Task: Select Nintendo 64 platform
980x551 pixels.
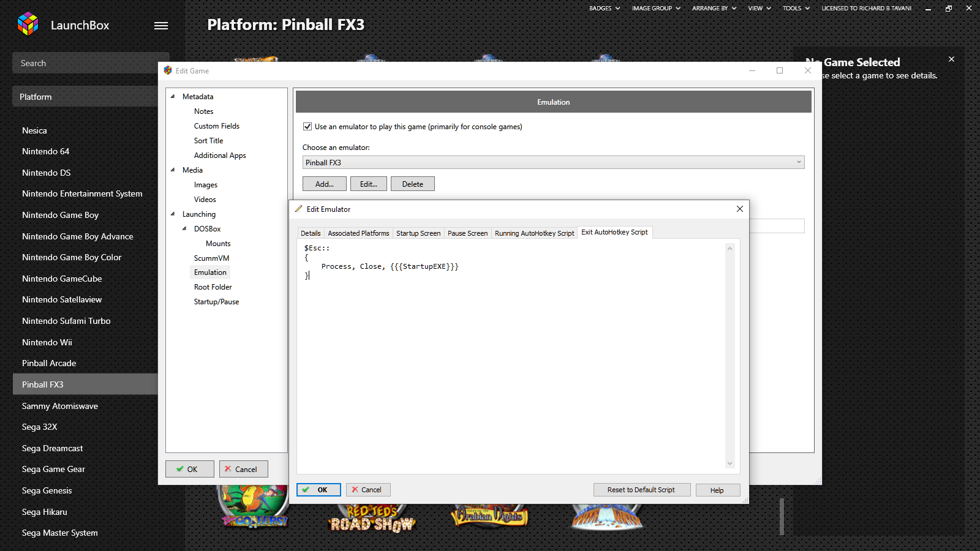Action: click(45, 151)
